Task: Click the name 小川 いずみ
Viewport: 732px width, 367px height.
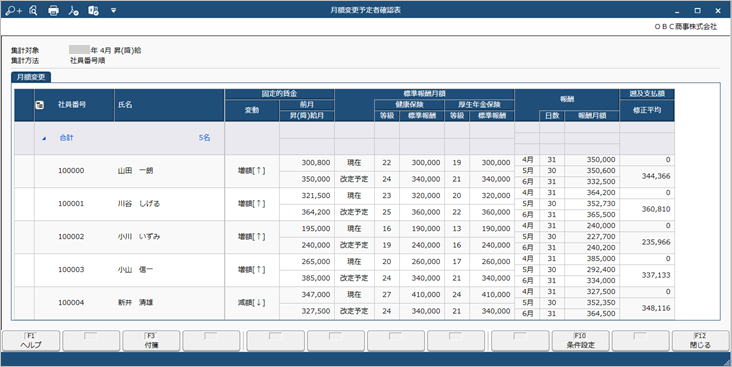Action: (139, 237)
